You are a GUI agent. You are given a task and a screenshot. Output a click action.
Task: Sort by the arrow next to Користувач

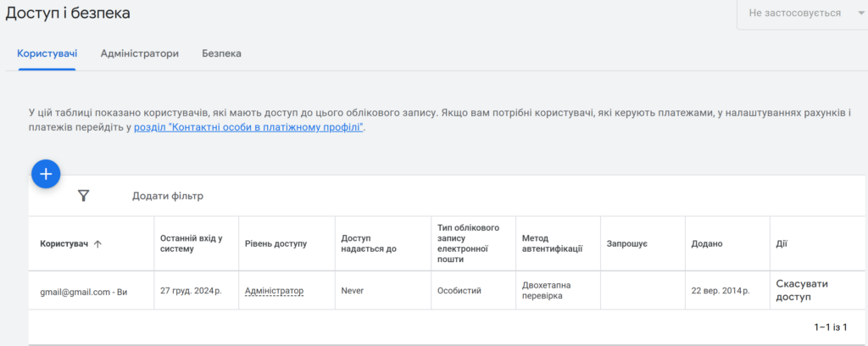(x=97, y=244)
